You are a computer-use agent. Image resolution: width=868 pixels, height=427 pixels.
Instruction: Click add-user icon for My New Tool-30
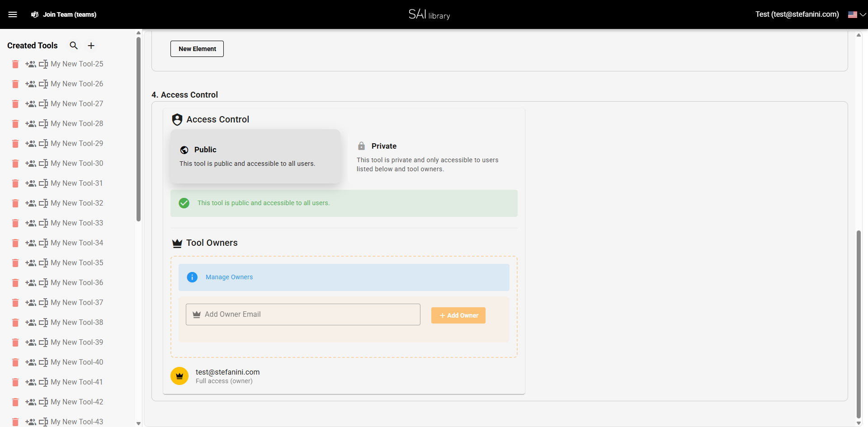31,164
